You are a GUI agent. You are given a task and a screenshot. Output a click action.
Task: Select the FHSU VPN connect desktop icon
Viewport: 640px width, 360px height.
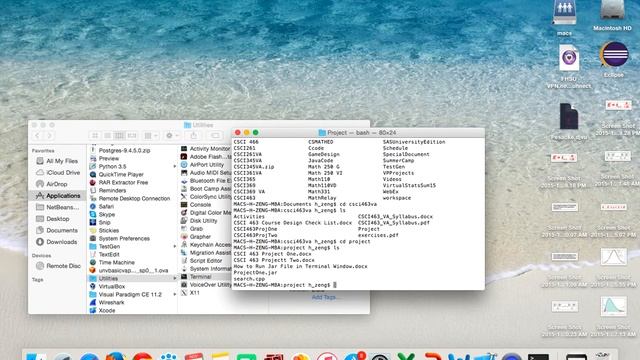pyautogui.click(x=569, y=58)
